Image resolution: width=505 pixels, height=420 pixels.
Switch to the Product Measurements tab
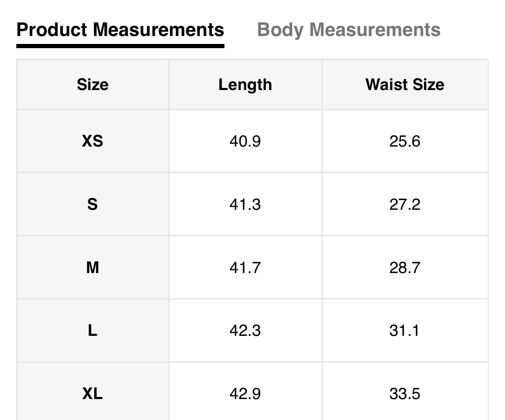tap(120, 30)
